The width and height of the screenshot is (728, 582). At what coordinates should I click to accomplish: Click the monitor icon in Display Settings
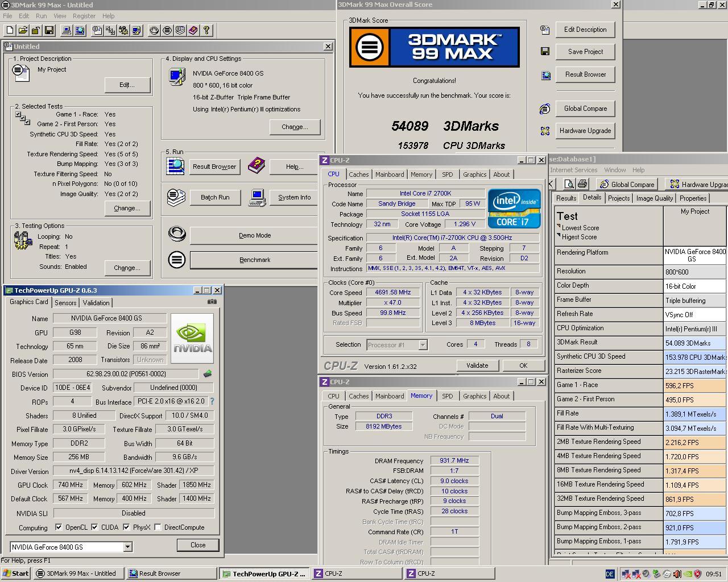tap(177, 76)
